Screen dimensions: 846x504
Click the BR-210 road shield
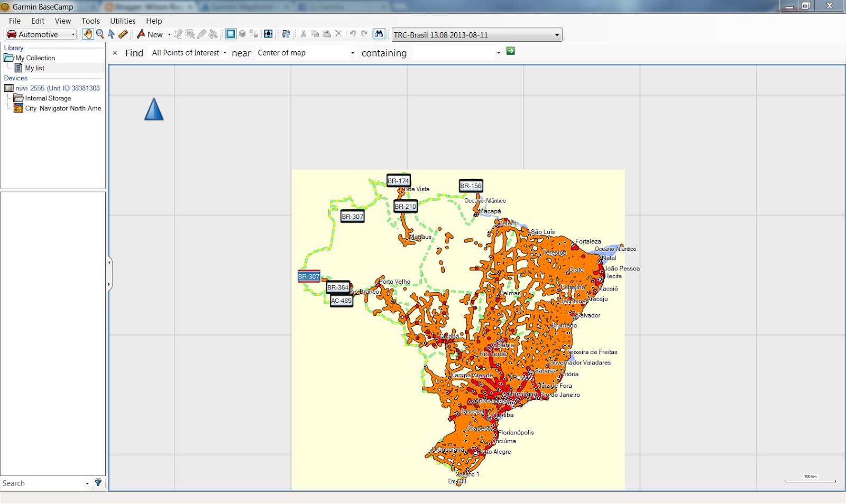[406, 207]
